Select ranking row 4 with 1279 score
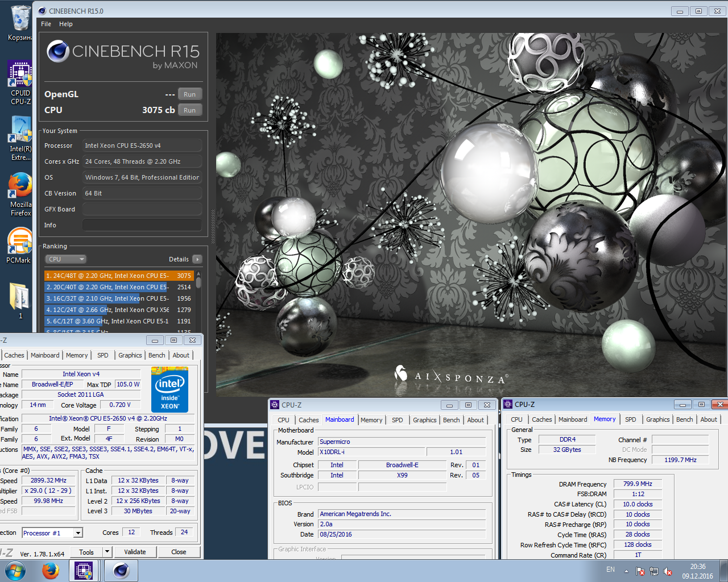The image size is (728, 582). click(x=119, y=310)
